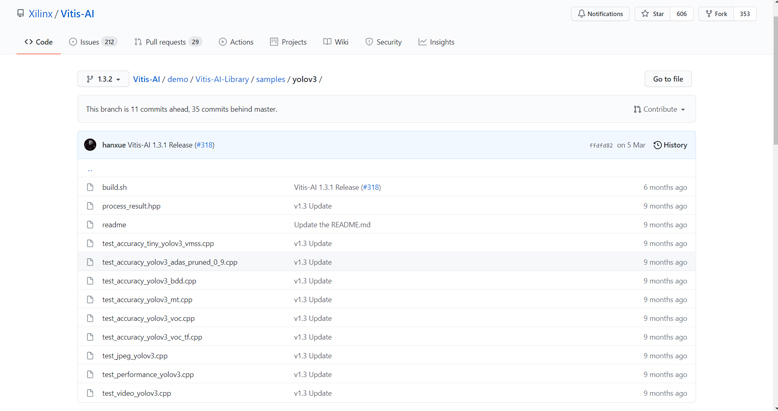Click the Xilinx owner link
Image resolution: width=778 pixels, height=411 pixels.
pos(40,14)
